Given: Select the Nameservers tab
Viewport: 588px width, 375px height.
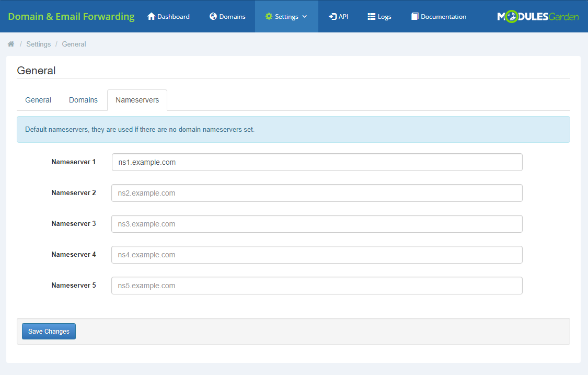Looking at the screenshot, I should click(137, 100).
